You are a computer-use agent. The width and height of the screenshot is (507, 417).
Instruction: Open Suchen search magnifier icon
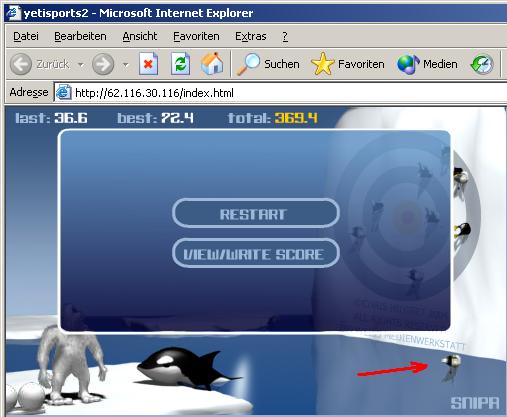pyautogui.click(x=248, y=64)
